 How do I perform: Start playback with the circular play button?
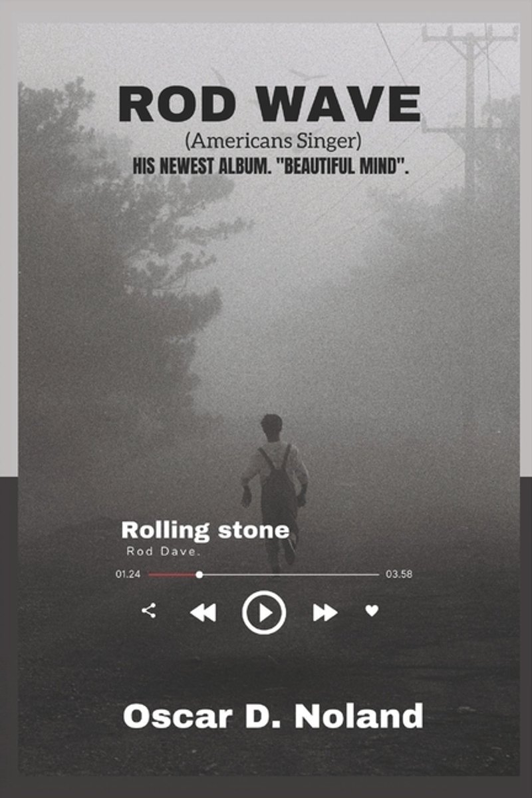tap(264, 612)
